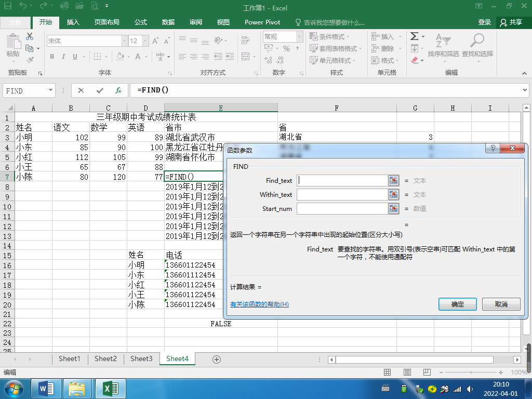Image resolution: width=532 pixels, height=399 pixels.
Task: Expand the formula bar chevron
Action: point(525,90)
